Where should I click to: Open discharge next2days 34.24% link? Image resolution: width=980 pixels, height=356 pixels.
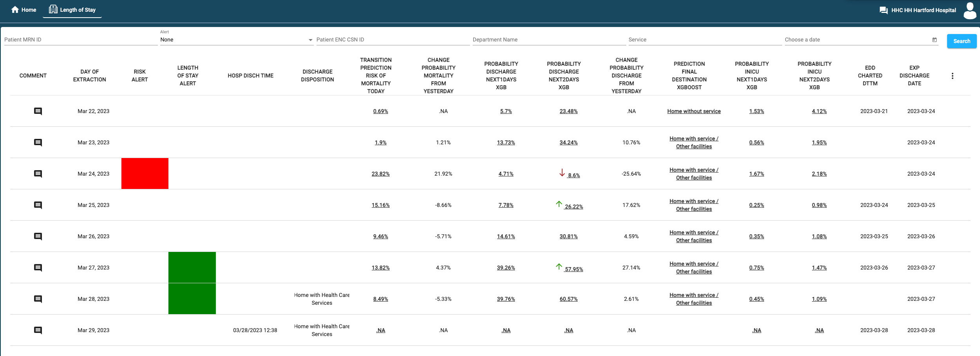(x=569, y=142)
